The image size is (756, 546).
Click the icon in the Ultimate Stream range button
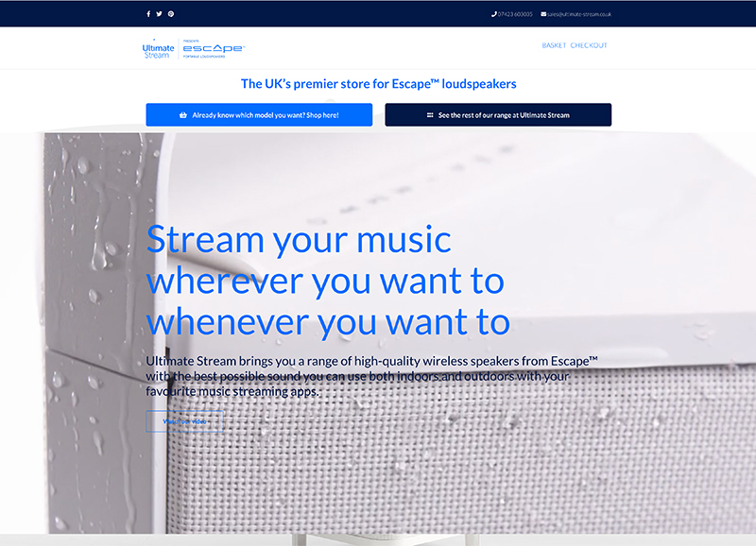click(430, 115)
